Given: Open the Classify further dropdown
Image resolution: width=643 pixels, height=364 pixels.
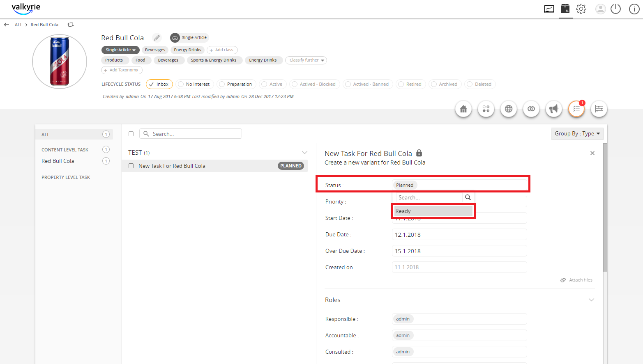Looking at the screenshot, I should [x=306, y=60].
